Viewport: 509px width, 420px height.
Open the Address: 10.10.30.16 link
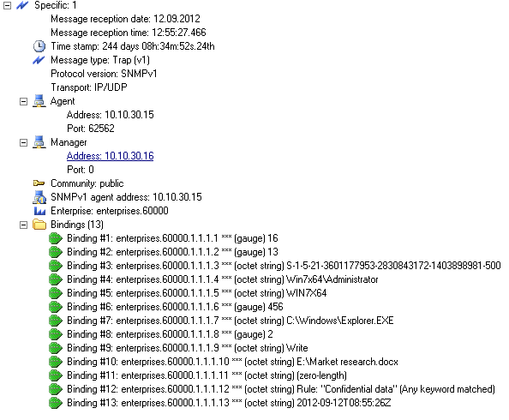click(x=110, y=156)
